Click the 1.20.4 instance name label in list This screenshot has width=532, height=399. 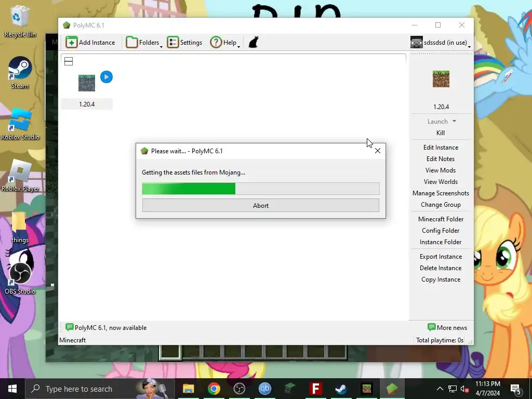pos(87,104)
